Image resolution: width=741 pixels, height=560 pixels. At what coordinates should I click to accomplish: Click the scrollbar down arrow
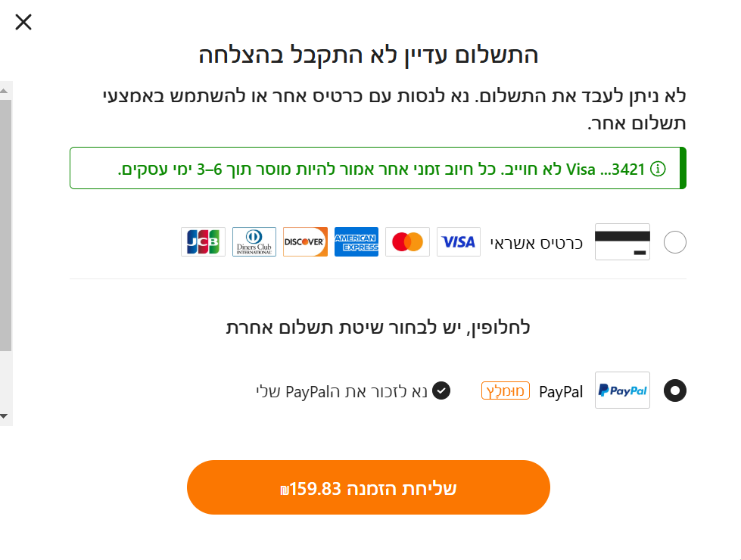[6, 415]
